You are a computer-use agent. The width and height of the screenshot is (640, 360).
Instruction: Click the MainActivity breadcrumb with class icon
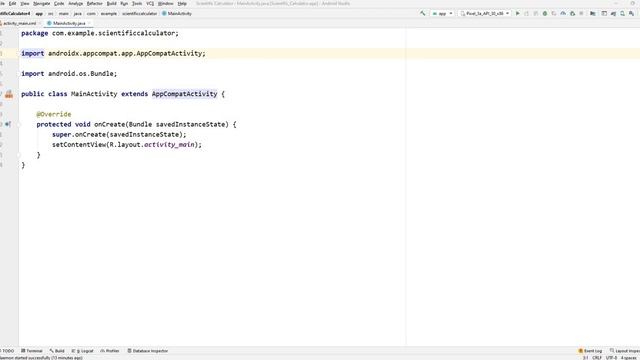pos(177,13)
